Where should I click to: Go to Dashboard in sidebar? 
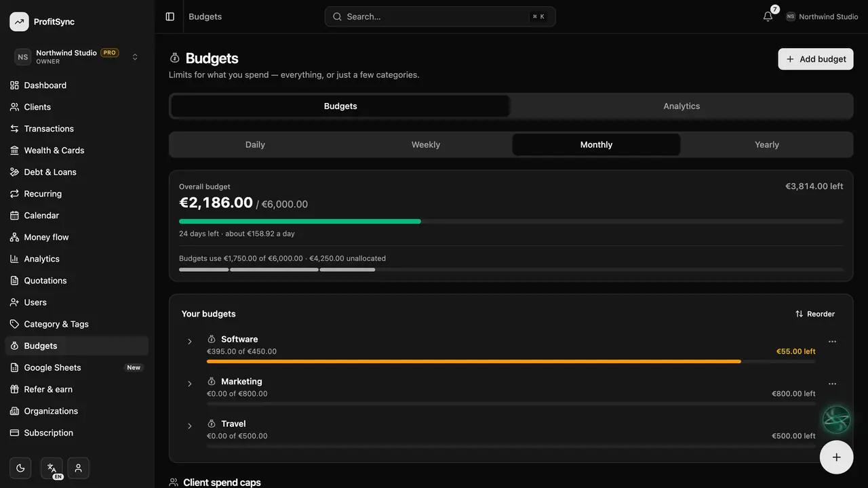tap(77, 85)
